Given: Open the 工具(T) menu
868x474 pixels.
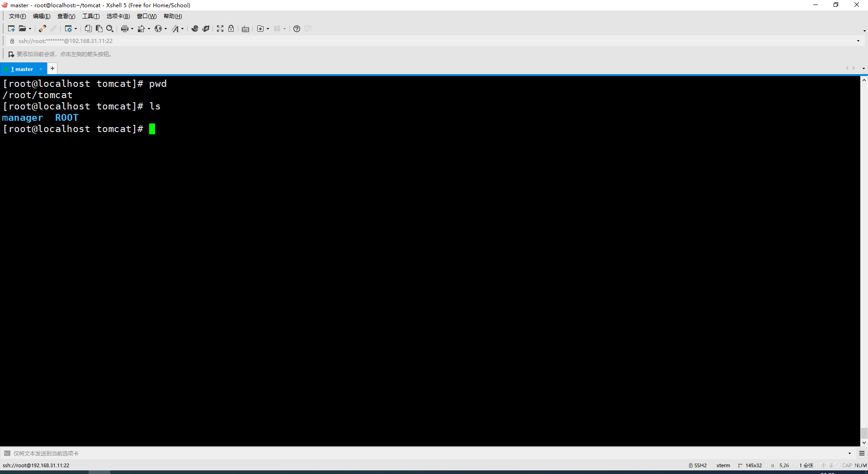Looking at the screenshot, I should 91,16.
